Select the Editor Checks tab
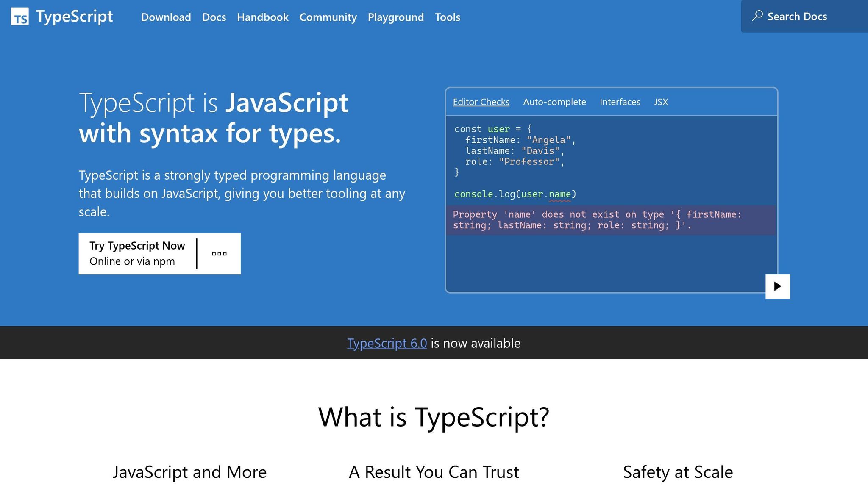868x488 pixels. click(481, 102)
